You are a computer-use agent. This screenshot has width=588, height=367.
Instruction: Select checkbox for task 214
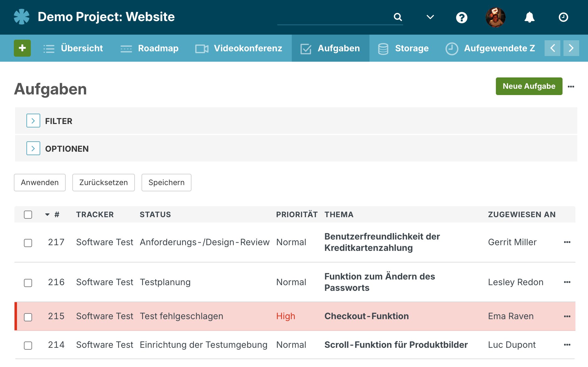pos(28,346)
